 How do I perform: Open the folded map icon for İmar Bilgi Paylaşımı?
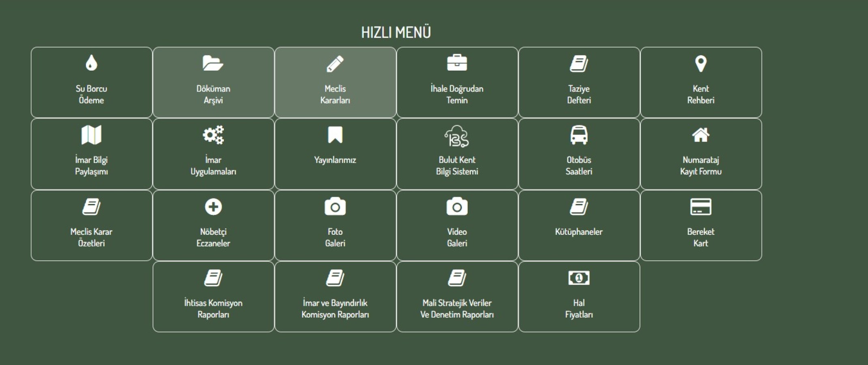[91, 135]
